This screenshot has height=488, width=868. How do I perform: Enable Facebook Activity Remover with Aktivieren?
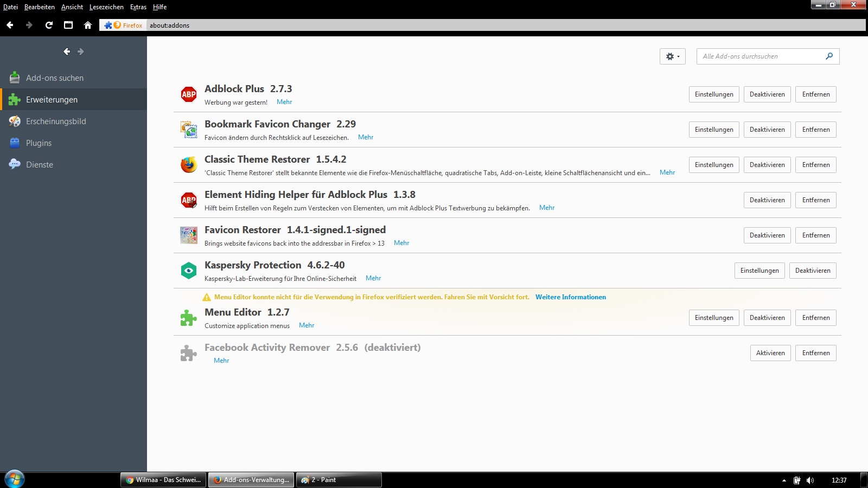pyautogui.click(x=770, y=353)
